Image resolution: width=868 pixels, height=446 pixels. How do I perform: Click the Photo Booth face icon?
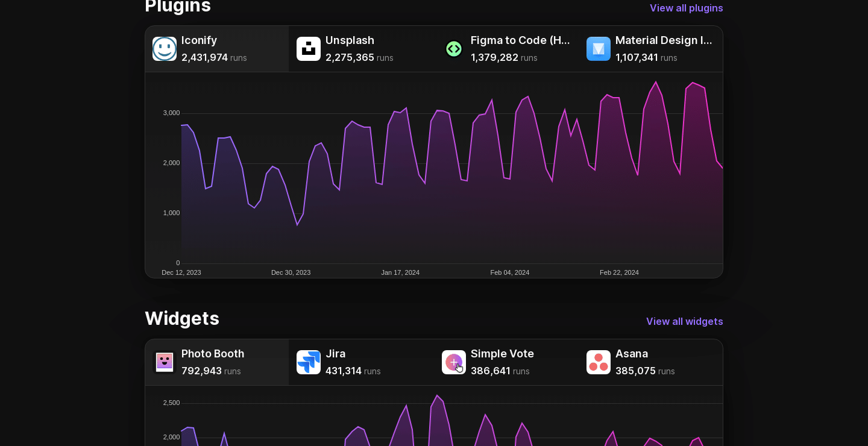164,362
